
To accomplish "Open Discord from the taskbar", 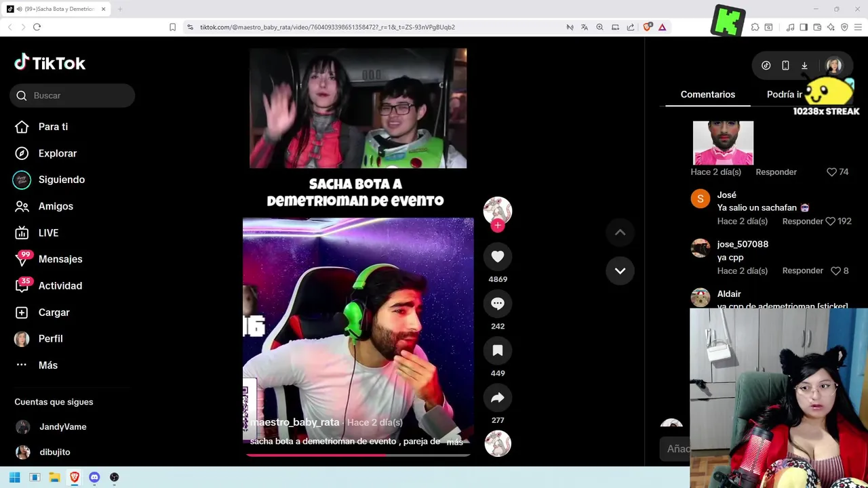I will 94,477.
